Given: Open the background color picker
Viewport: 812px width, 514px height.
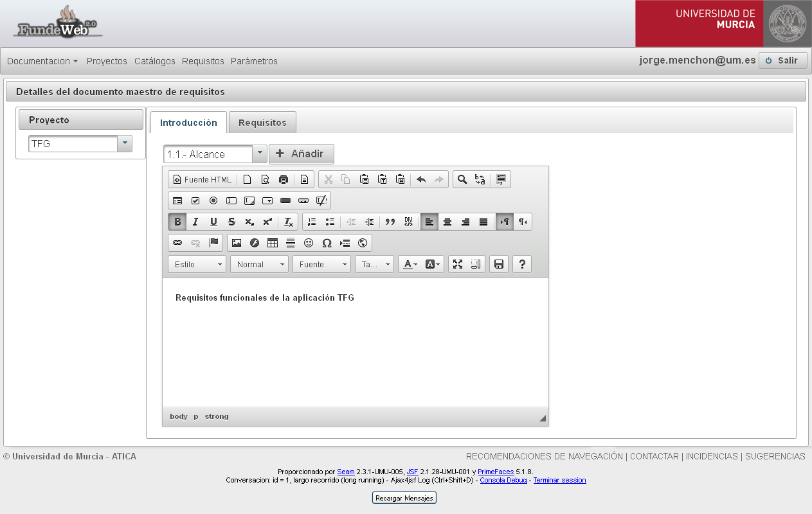Looking at the screenshot, I should point(433,264).
